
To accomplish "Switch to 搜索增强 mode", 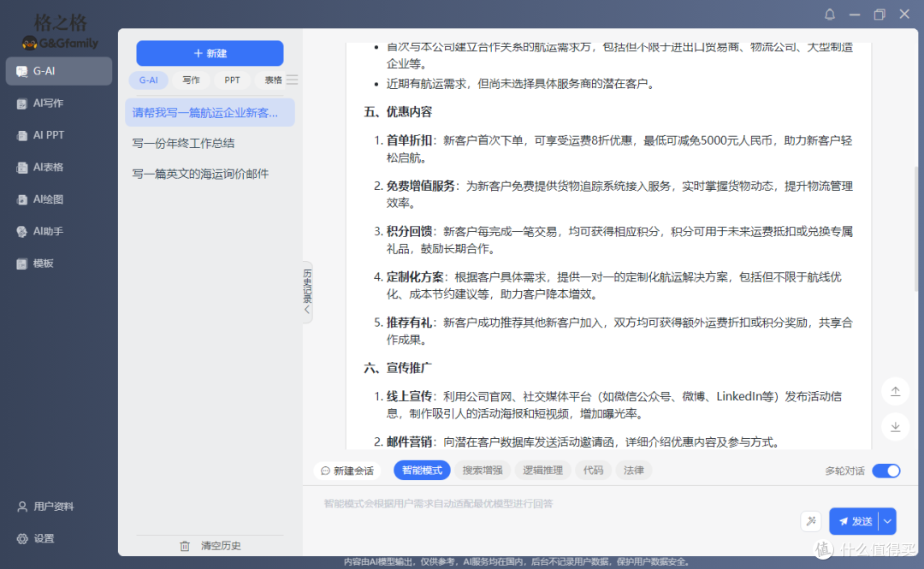I will [482, 471].
